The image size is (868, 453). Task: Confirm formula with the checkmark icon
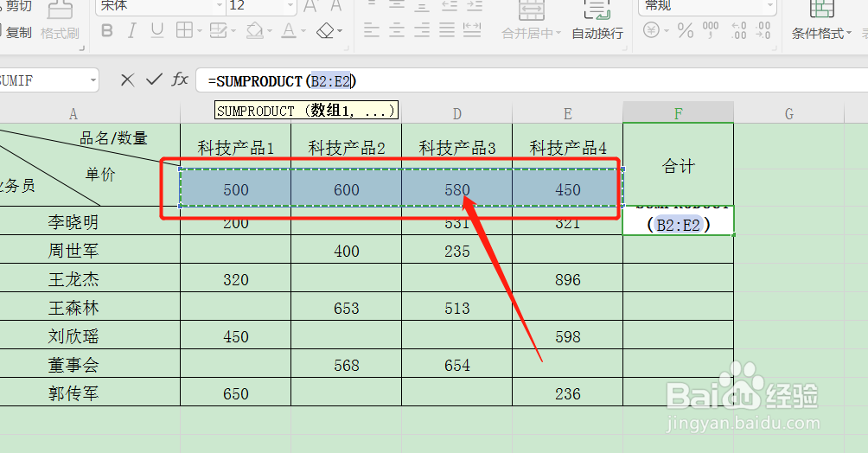[154, 80]
